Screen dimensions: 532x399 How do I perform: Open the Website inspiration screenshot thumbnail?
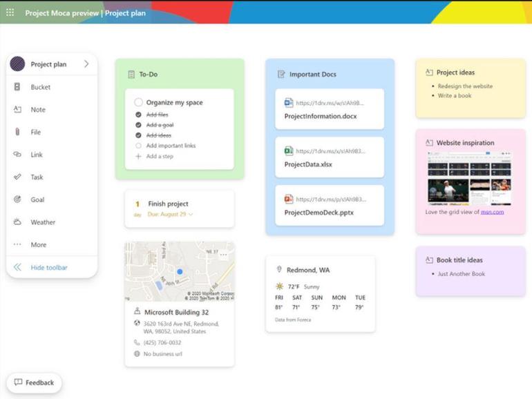coord(470,178)
